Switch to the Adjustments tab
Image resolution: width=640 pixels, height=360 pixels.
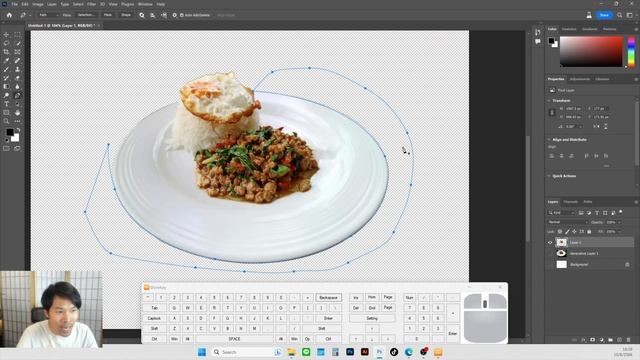point(580,79)
